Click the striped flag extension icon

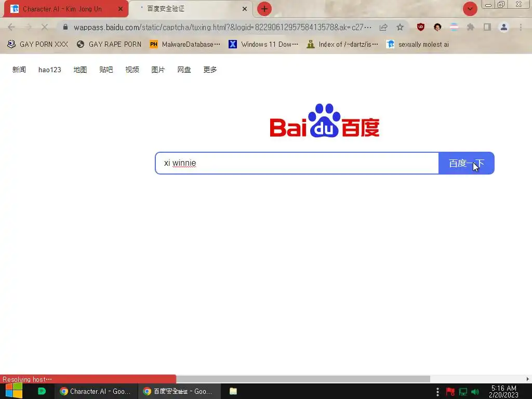454,27
